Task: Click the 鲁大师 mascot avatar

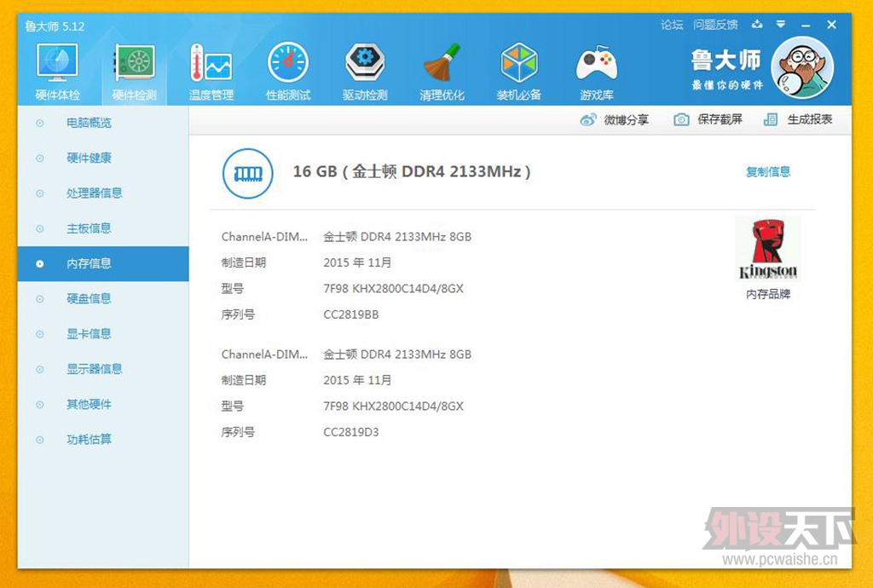Action: pyautogui.click(x=802, y=68)
